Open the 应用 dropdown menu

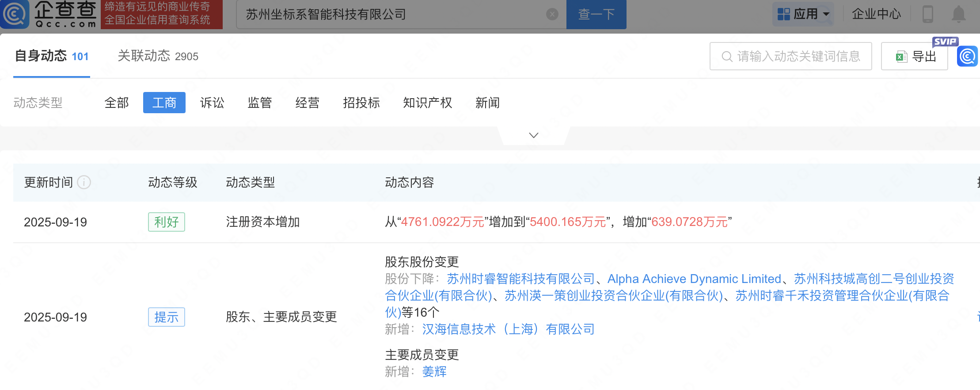(x=803, y=14)
